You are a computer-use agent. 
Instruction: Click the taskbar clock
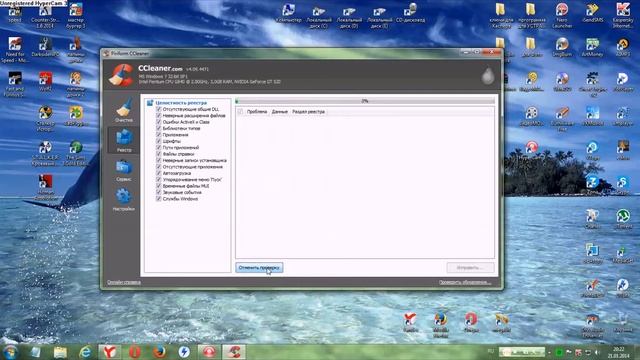(x=619, y=352)
